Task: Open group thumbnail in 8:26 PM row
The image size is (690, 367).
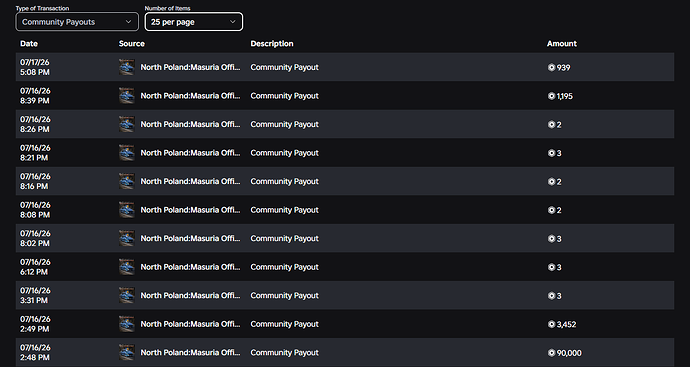Action: pos(127,124)
